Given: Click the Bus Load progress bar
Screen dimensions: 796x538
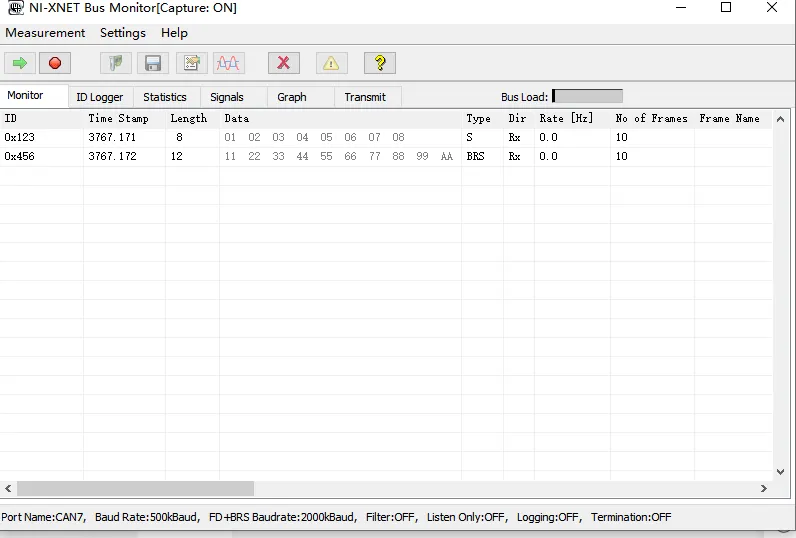Looking at the screenshot, I should tap(587, 96).
